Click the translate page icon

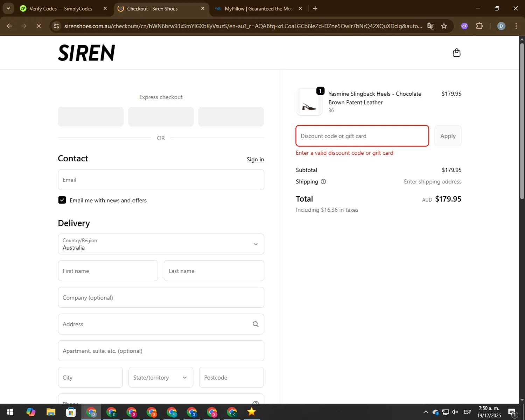[431, 26]
